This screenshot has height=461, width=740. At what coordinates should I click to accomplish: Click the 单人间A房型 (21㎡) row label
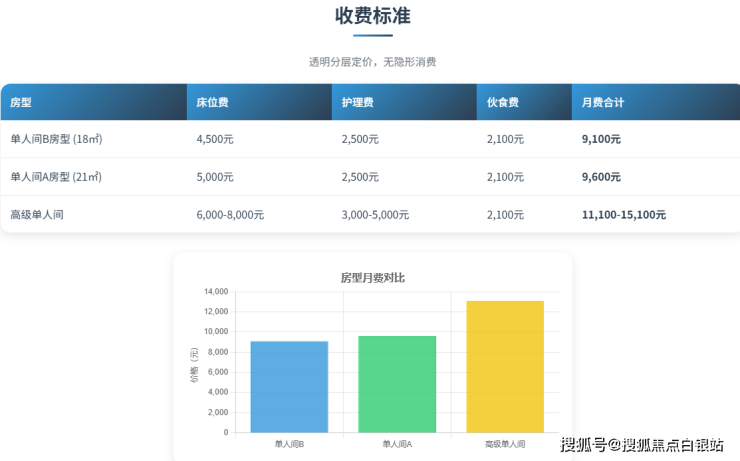56,177
